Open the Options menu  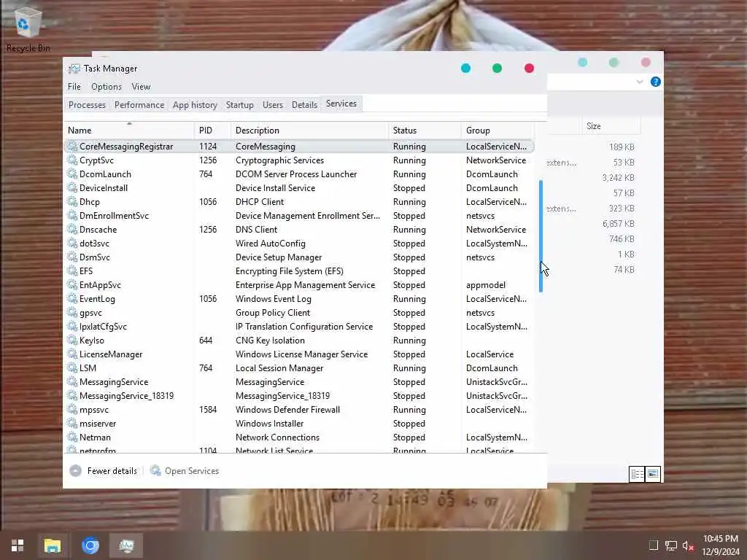pos(107,87)
